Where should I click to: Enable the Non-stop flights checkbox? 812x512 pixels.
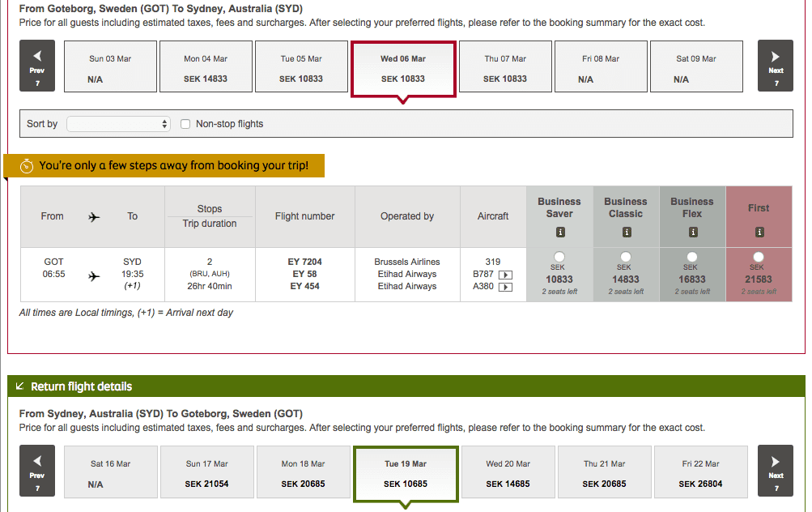click(x=185, y=124)
